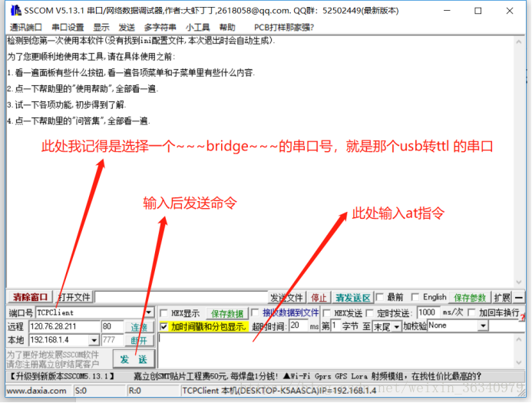The width and height of the screenshot is (532, 403).
Task: Toggle the 加回车换行 checkbox
Action: [471, 312]
